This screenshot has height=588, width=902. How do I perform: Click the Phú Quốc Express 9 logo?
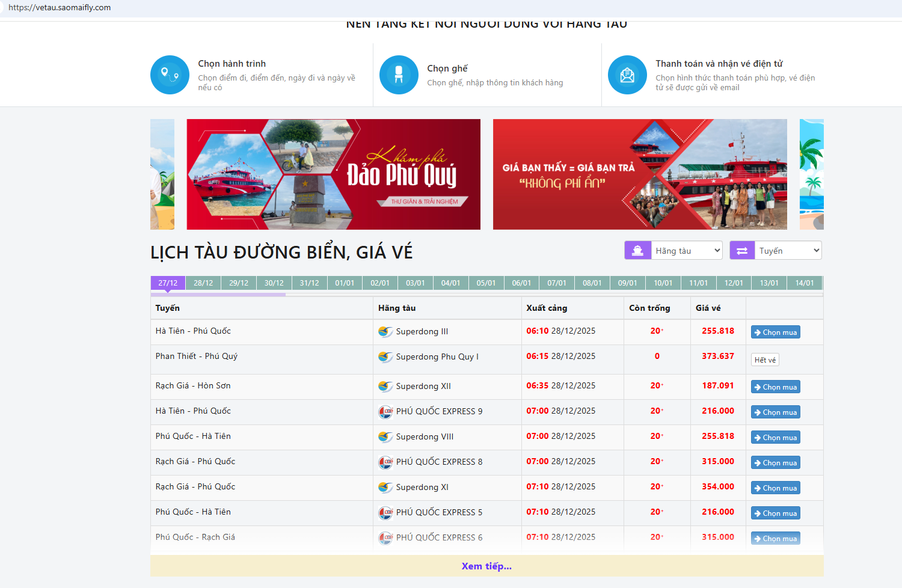385,412
